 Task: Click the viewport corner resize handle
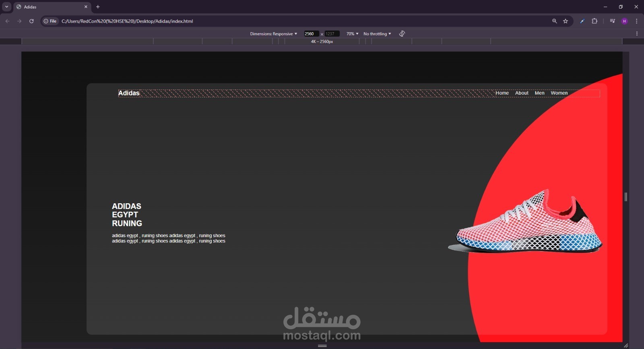tap(626, 346)
